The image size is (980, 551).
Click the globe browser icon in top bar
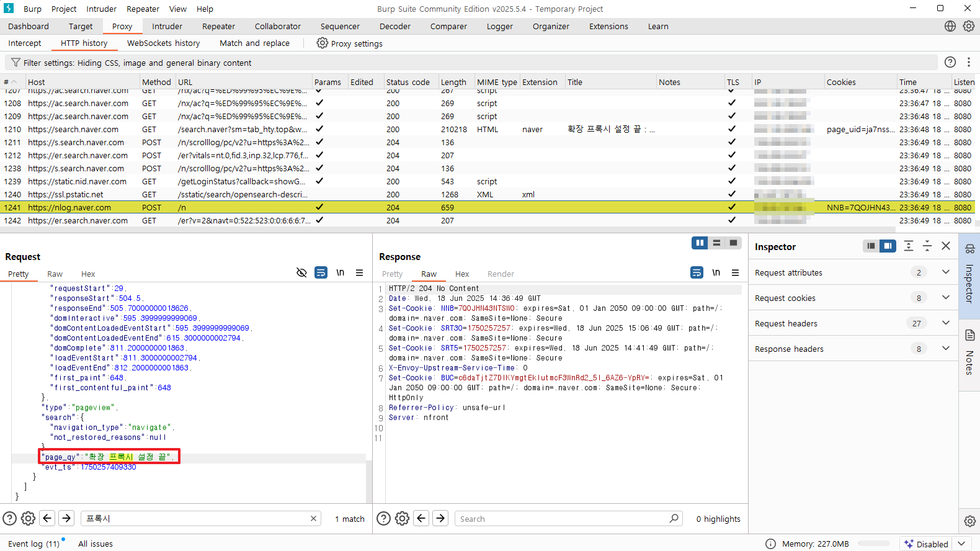click(x=950, y=26)
